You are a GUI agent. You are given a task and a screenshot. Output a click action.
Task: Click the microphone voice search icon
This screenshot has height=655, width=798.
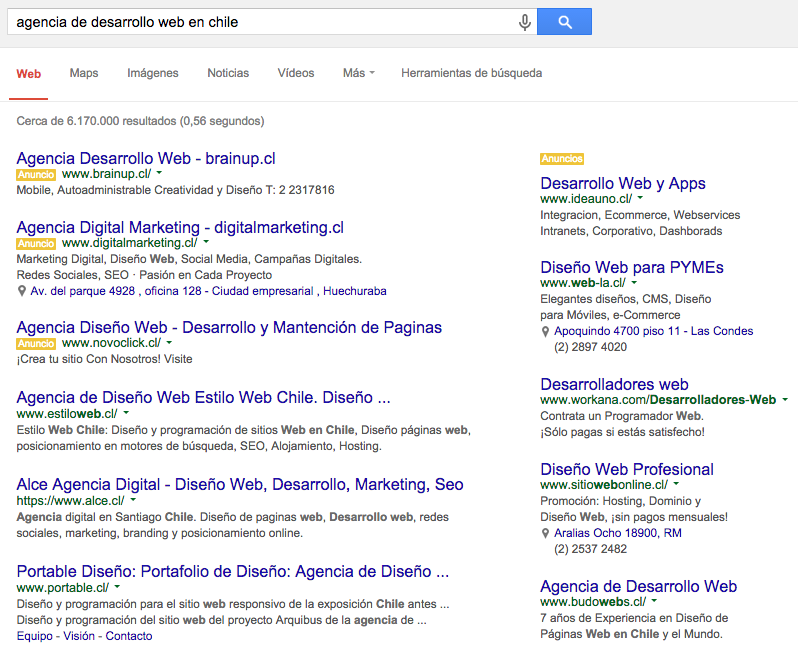525,22
